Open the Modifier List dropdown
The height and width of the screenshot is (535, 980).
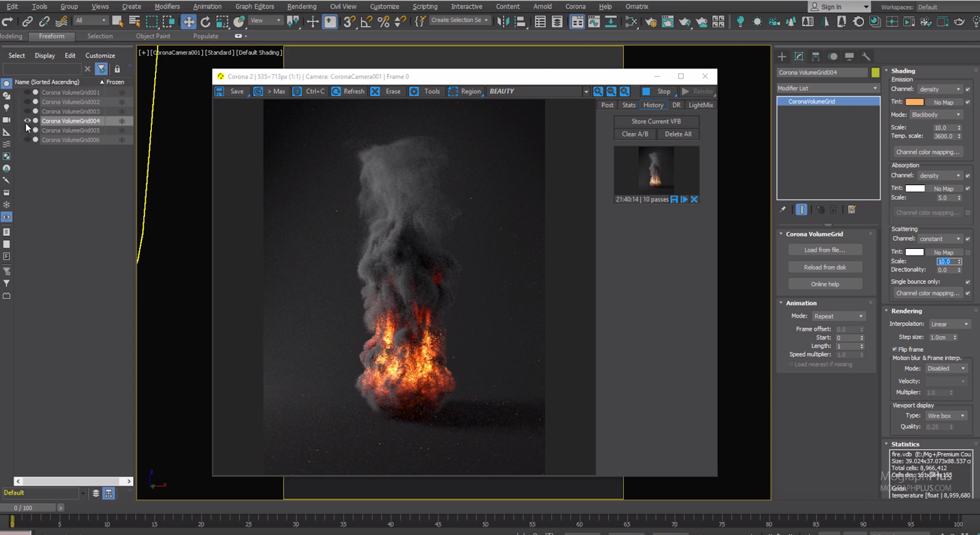coord(827,88)
